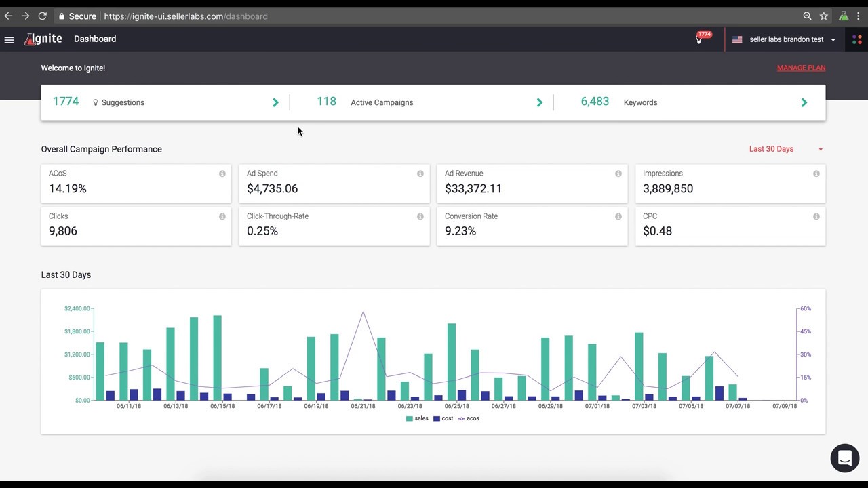Open the chat support widget

845,458
